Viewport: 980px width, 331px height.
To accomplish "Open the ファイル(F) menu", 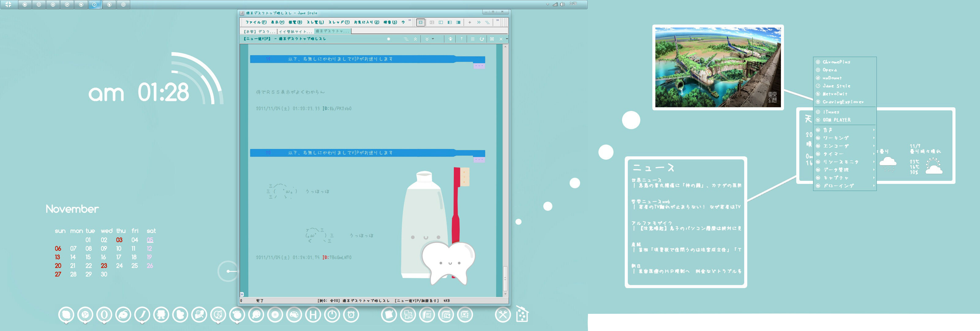I will point(256,22).
